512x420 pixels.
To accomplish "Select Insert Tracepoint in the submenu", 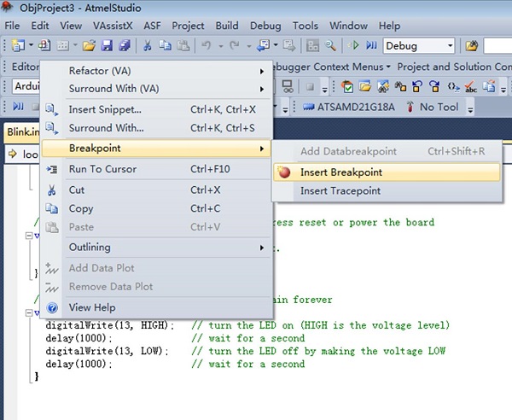I will 340,191.
